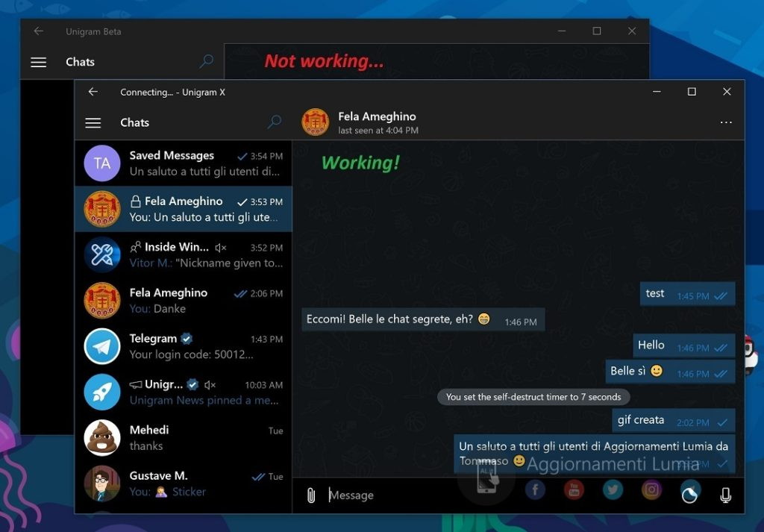Click the "Unigram News pinned a me..." preview
The image size is (764, 532).
[204, 401]
